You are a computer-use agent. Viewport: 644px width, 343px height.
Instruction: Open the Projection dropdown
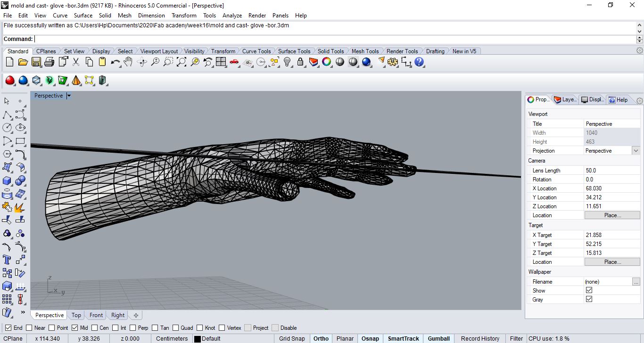[x=636, y=151]
